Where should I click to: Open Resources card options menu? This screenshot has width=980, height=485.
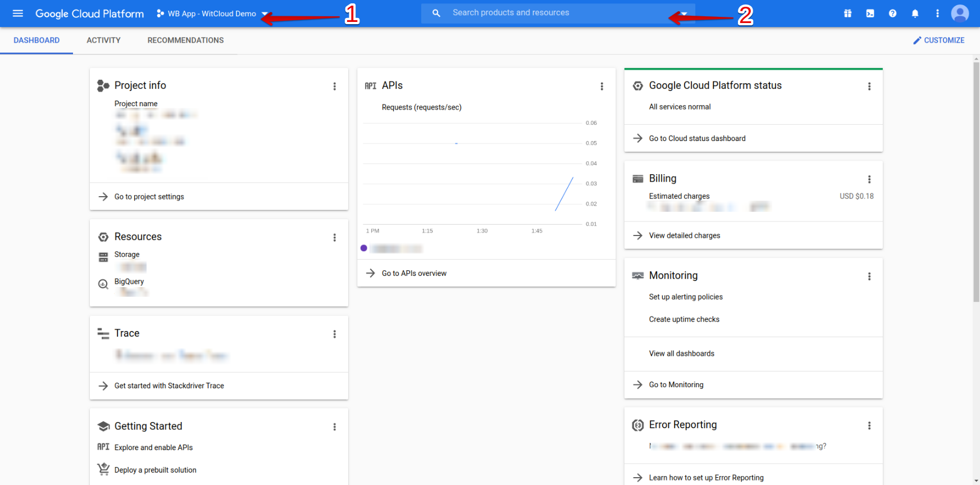[335, 238]
